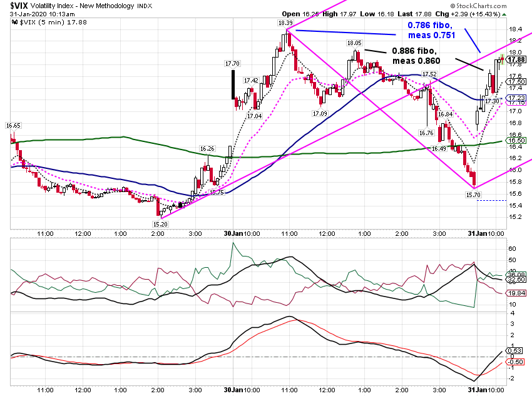532x396 pixels.
Task: Click the 17.09 low price label
Action: point(320,113)
